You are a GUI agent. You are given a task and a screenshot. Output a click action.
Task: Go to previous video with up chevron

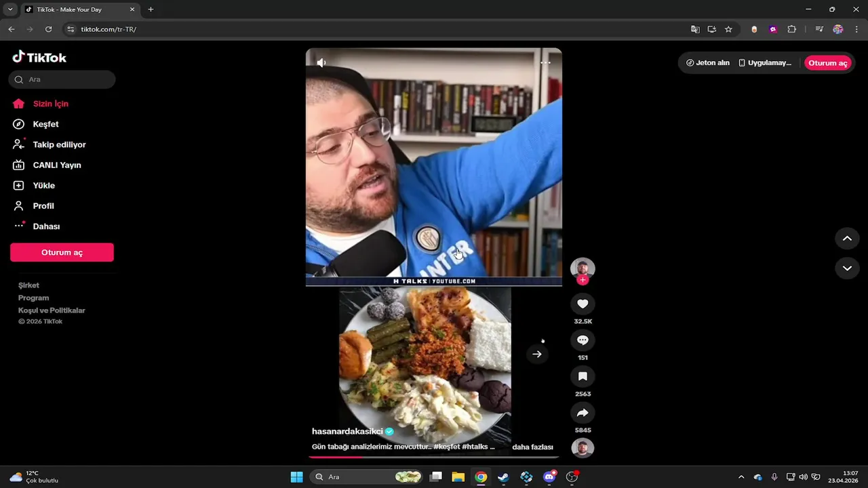(x=847, y=239)
